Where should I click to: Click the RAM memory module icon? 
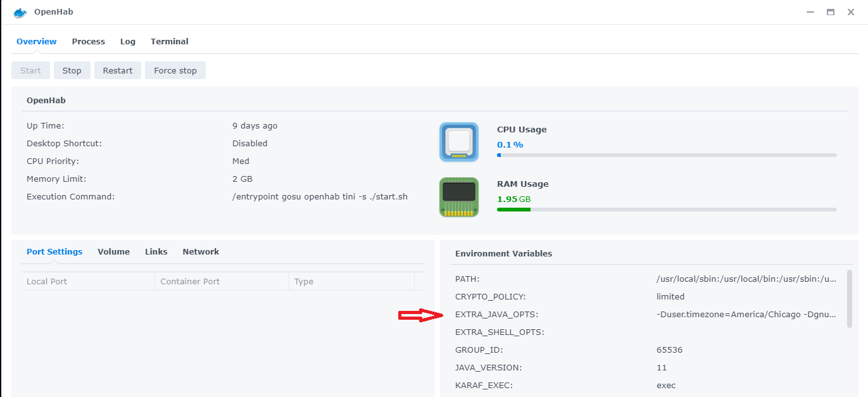tap(459, 197)
